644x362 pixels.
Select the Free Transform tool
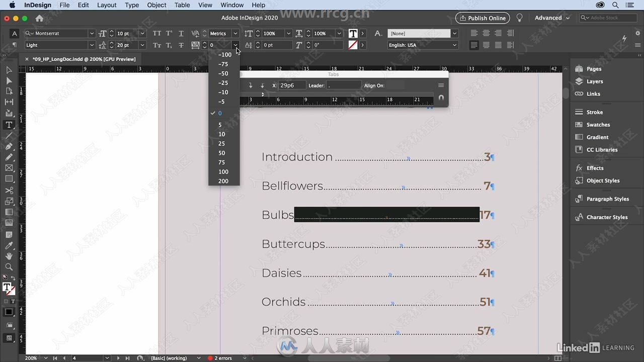coord(9,201)
